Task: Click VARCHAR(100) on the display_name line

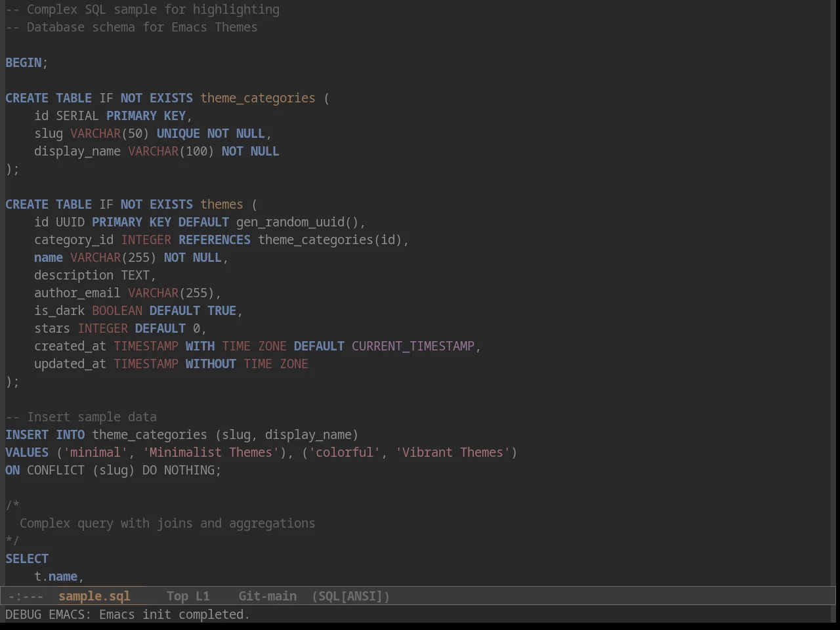Action: 171,151
